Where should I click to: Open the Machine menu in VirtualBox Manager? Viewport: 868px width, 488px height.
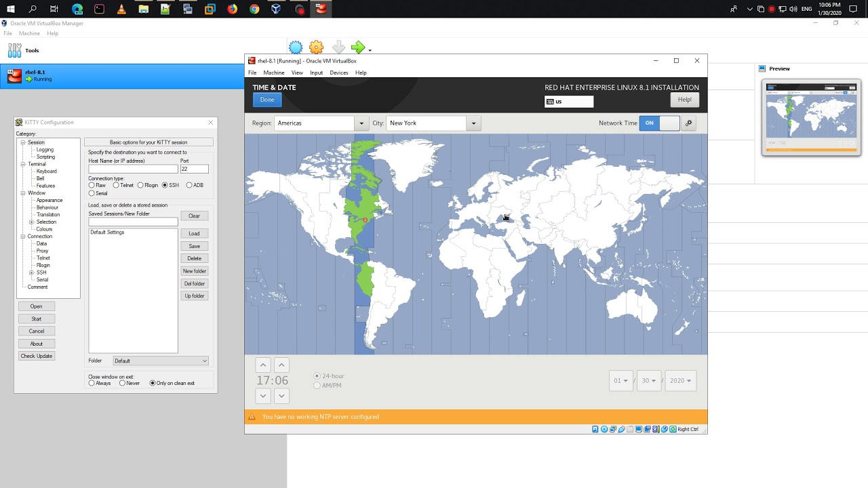tap(29, 33)
